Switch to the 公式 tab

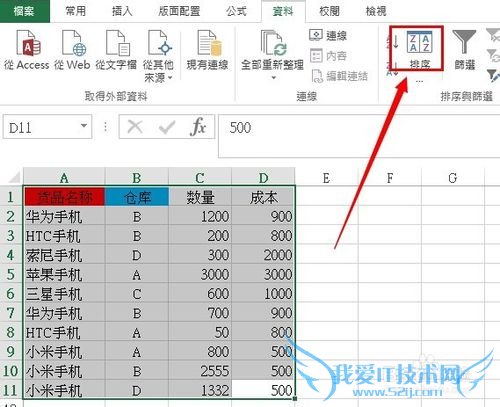tap(236, 11)
